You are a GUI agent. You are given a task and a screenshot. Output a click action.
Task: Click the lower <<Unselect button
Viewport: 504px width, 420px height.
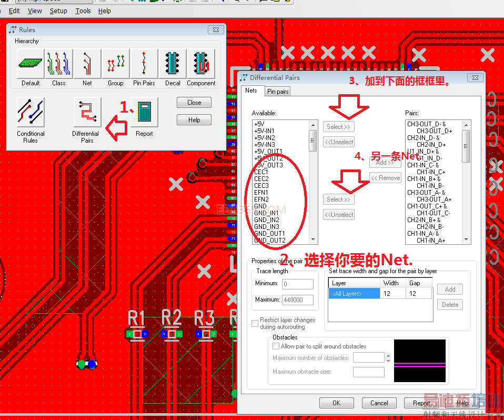338,215
